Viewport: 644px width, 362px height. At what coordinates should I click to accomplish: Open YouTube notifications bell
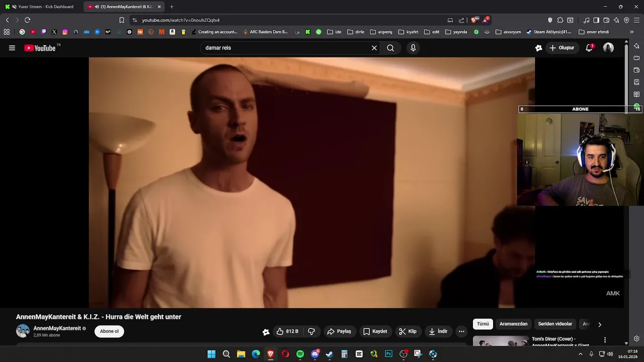pyautogui.click(x=589, y=48)
